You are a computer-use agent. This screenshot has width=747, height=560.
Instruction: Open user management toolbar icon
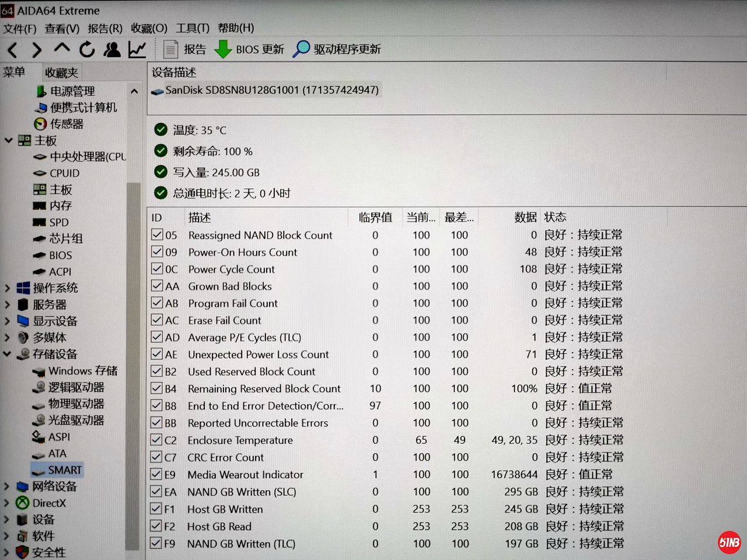pos(111,50)
